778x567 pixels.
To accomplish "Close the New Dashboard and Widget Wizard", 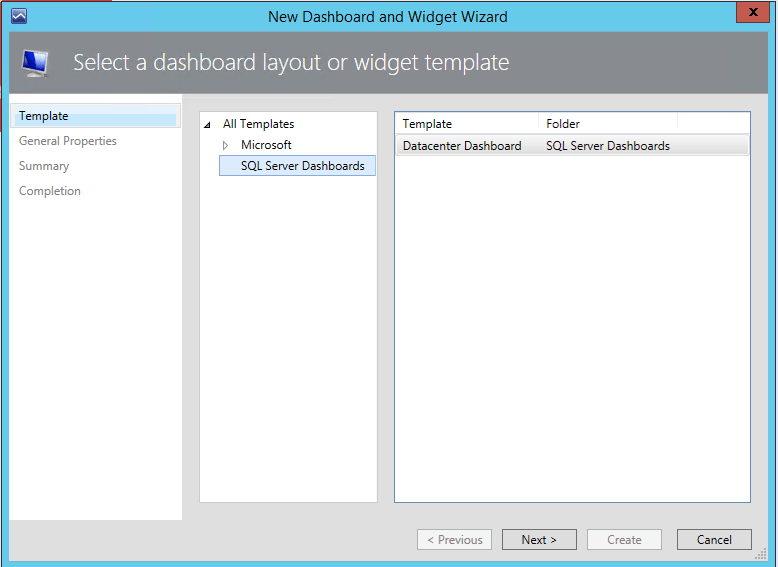I will pos(752,12).
